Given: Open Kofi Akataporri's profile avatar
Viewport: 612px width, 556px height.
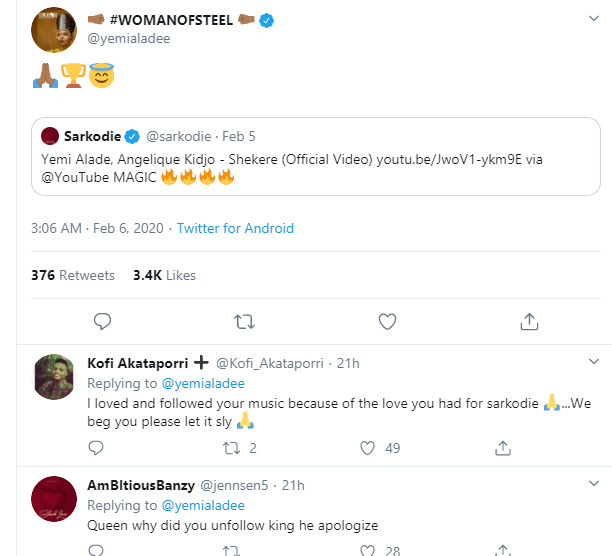Looking at the screenshot, I should click(x=55, y=378).
